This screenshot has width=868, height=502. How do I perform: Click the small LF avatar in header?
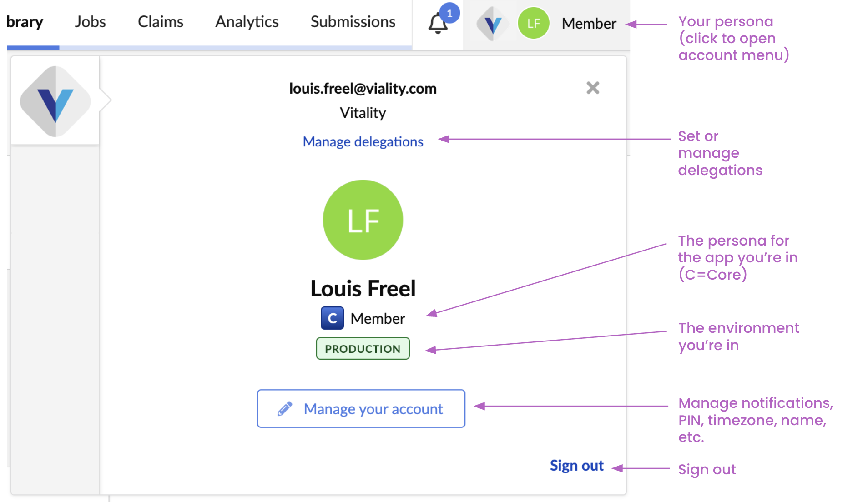point(533,23)
